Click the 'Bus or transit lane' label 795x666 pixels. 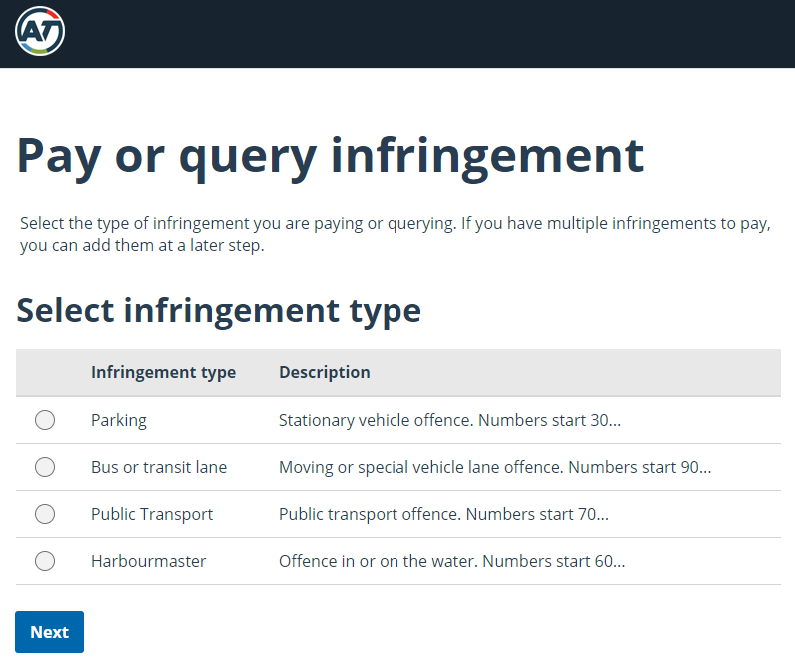(159, 467)
